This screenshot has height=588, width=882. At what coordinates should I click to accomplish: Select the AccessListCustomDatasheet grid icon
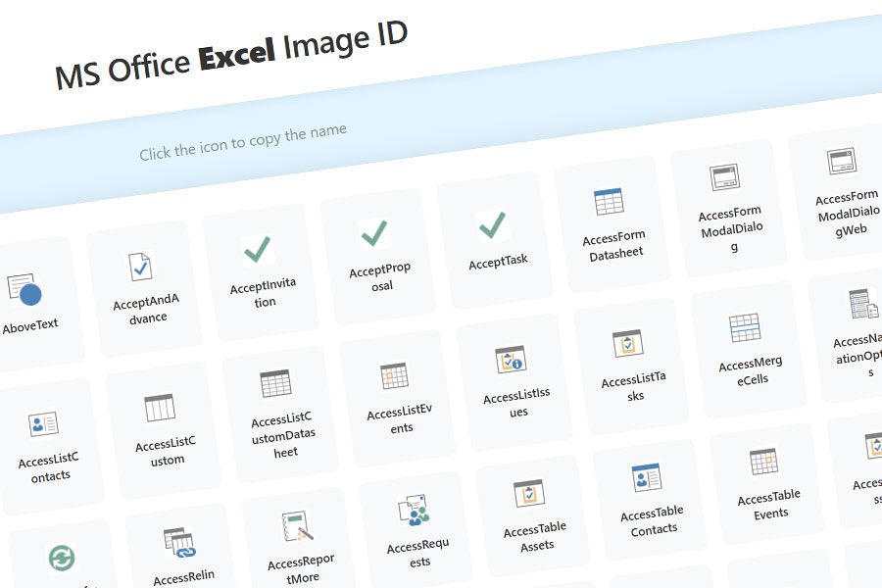[x=276, y=383]
